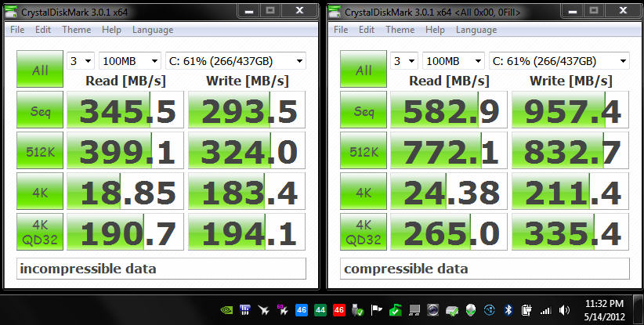Click 512K read value 399.1

point(125,150)
